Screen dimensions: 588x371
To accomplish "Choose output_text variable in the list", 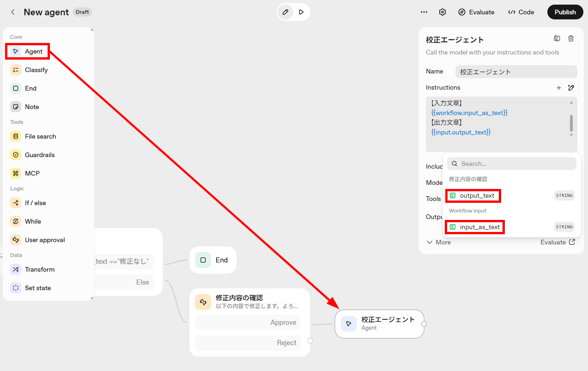I will [512, 195].
